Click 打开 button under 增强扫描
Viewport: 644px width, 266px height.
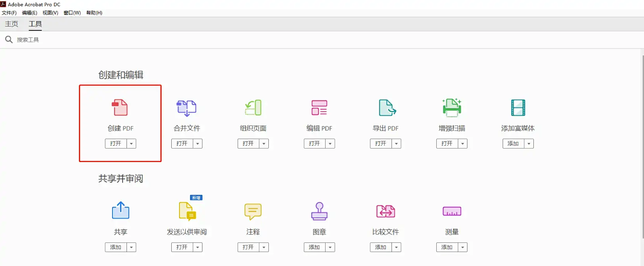(448, 144)
